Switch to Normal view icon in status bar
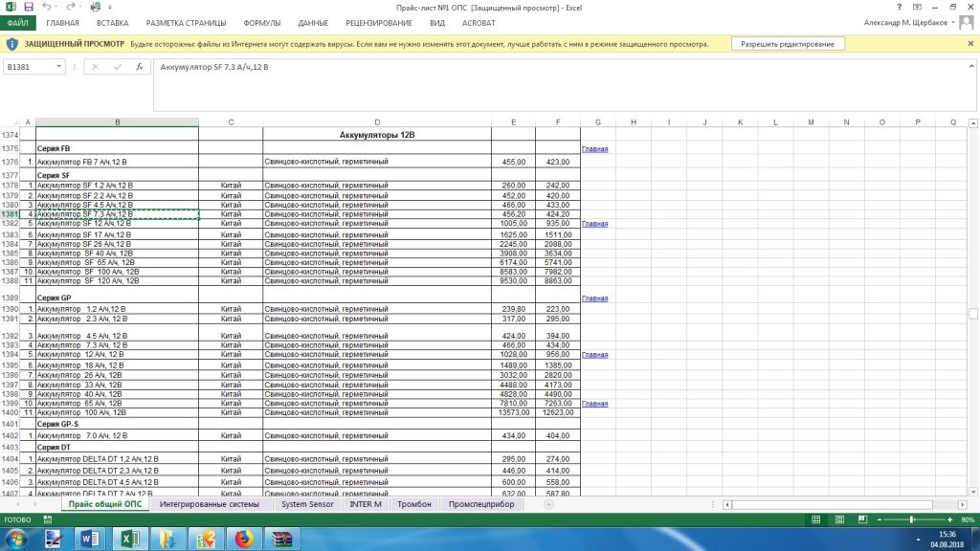This screenshot has height=551, width=980. [815, 519]
